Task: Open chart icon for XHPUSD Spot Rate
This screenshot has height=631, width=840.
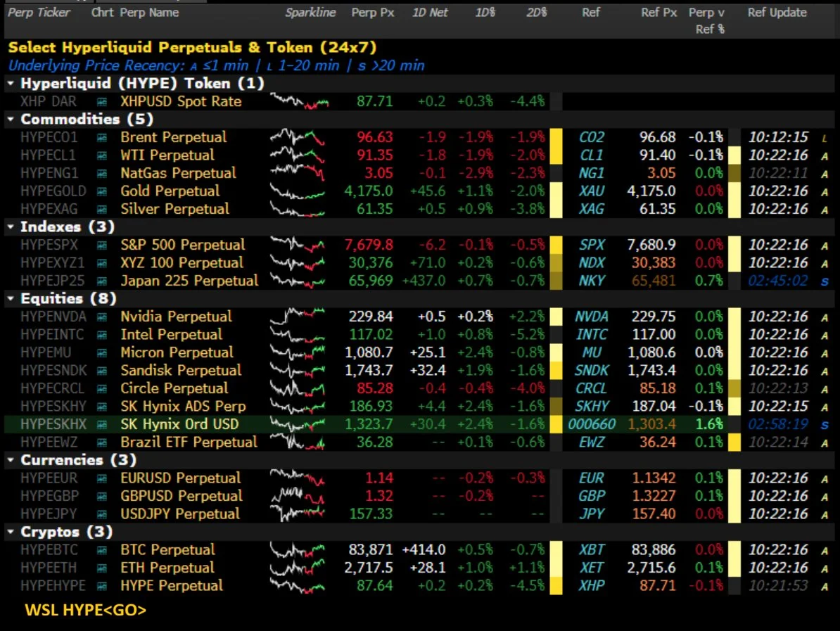Action: pos(102,102)
